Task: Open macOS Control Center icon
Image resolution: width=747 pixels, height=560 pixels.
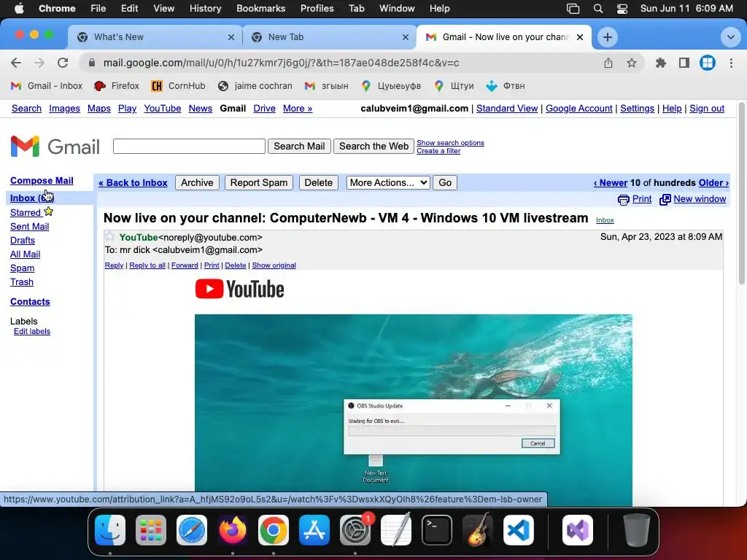Action: (622, 9)
